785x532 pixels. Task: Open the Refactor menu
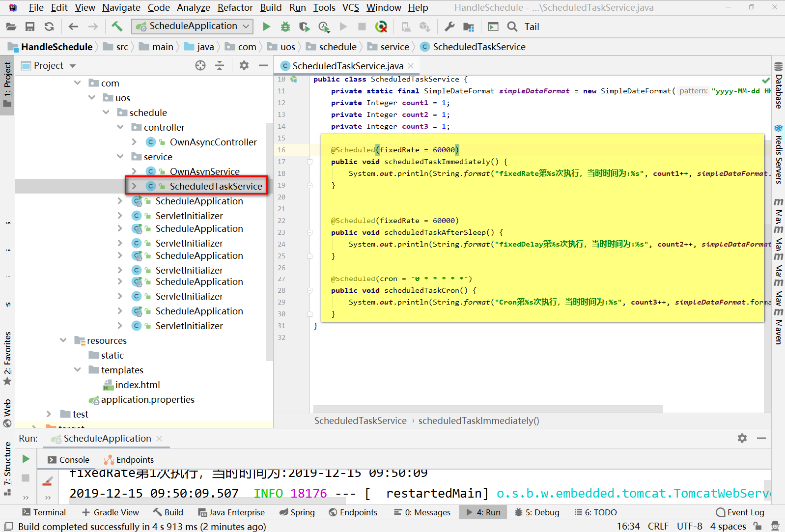coord(235,7)
